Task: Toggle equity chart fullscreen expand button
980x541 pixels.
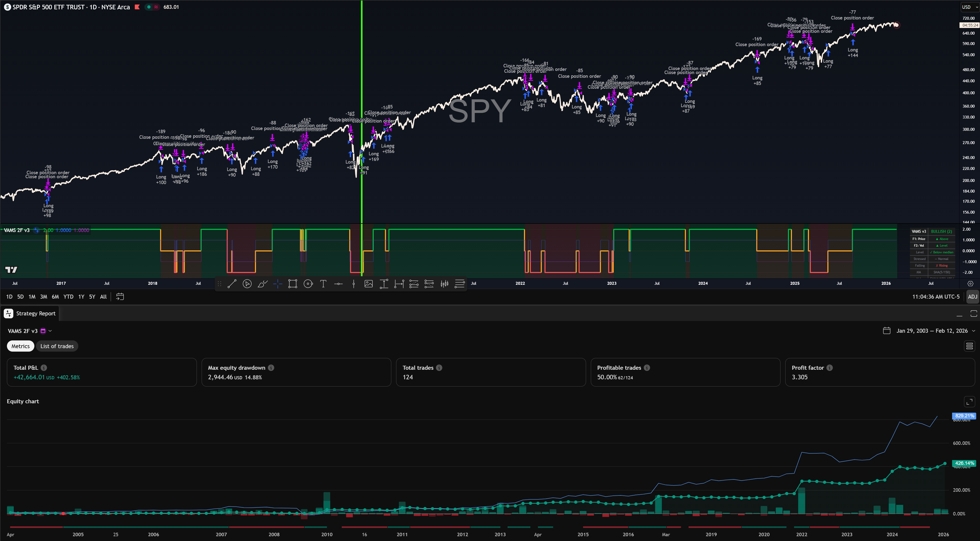Action: [969, 401]
